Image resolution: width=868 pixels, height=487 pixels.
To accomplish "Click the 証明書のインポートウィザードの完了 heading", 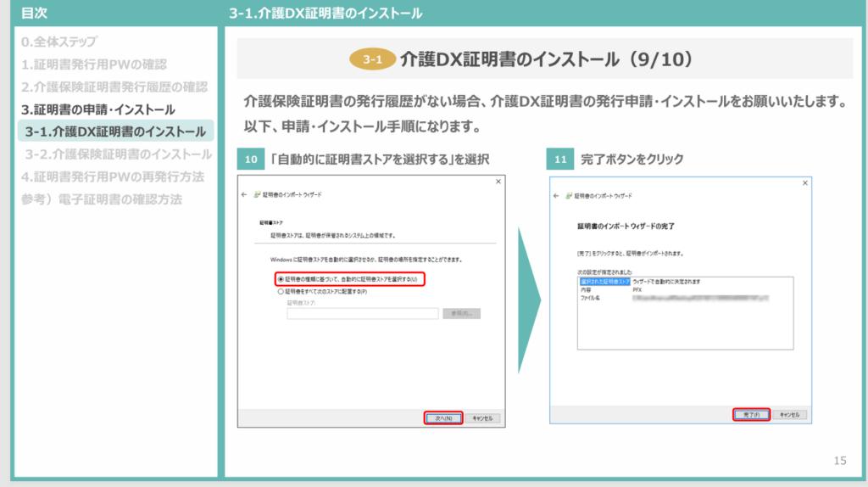I will (626, 226).
